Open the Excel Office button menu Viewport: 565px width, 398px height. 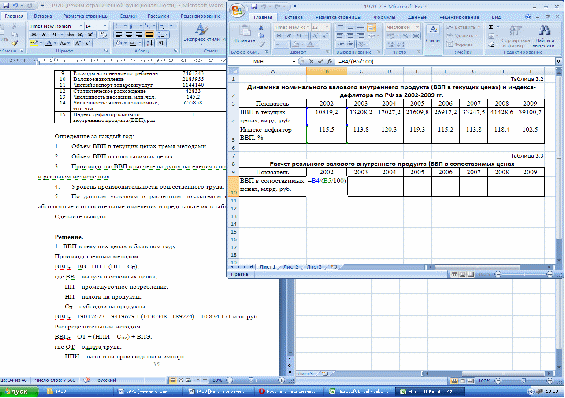237,10
